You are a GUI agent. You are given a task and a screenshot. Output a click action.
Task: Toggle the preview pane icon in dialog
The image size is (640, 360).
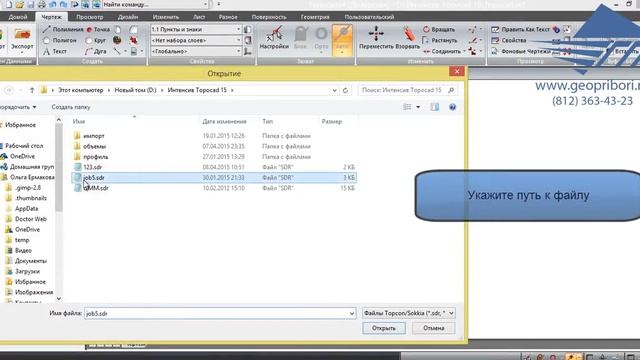435,107
